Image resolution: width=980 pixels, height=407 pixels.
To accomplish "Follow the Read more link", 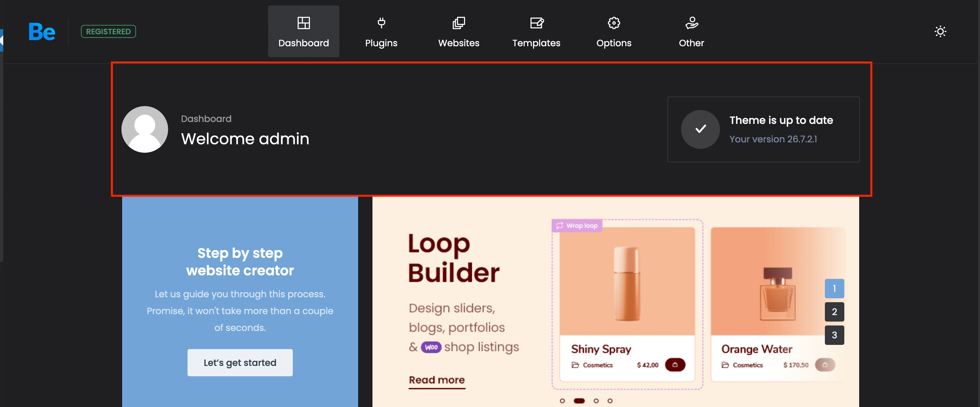I will tap(436, 379).
